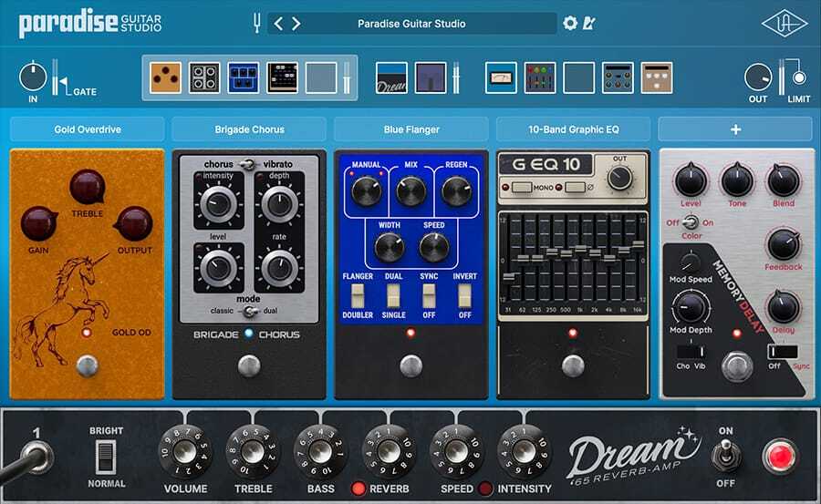Select the 10-Band Graphic EQ tab
Viewport: 821px width, 504px height.
tap(573, 129)
